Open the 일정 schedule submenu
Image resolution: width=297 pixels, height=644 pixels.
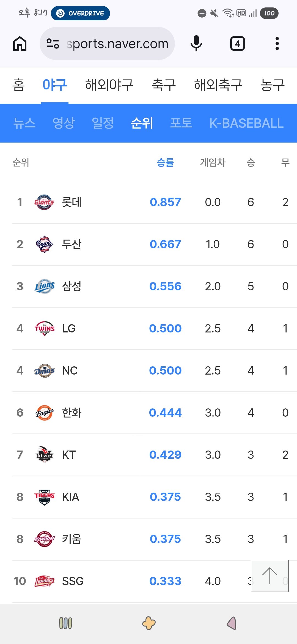click(103, 123)
